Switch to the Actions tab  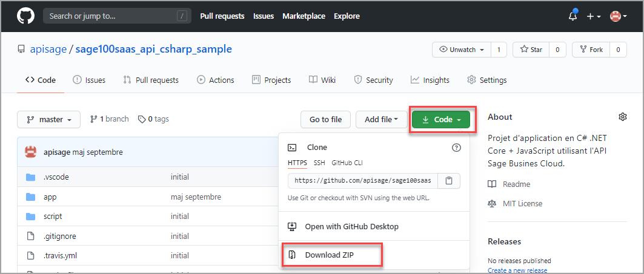[215, 80]
